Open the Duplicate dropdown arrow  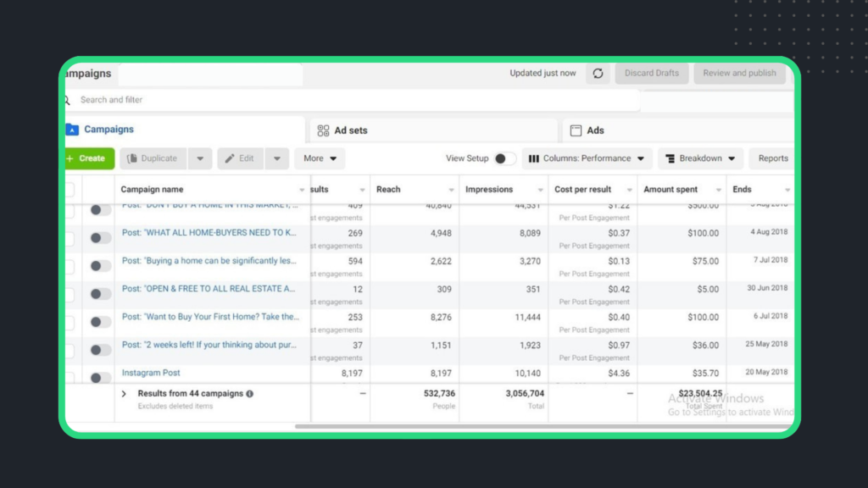[x=199, y=158]
